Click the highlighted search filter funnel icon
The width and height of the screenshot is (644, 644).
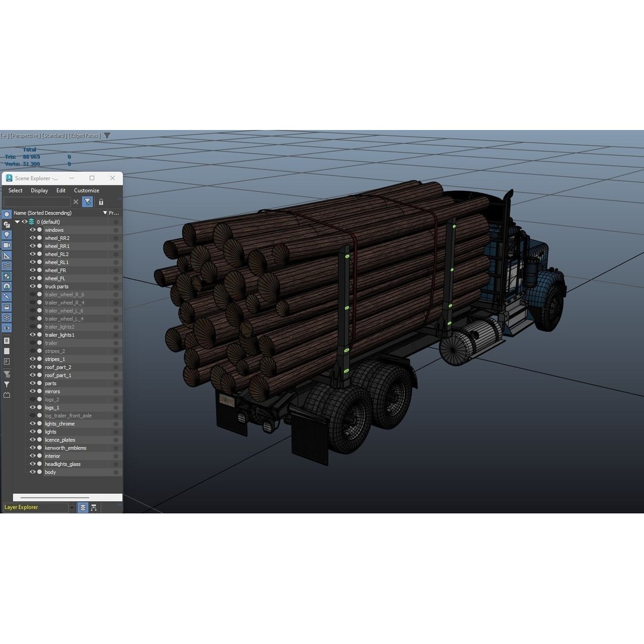click(87, 202)
